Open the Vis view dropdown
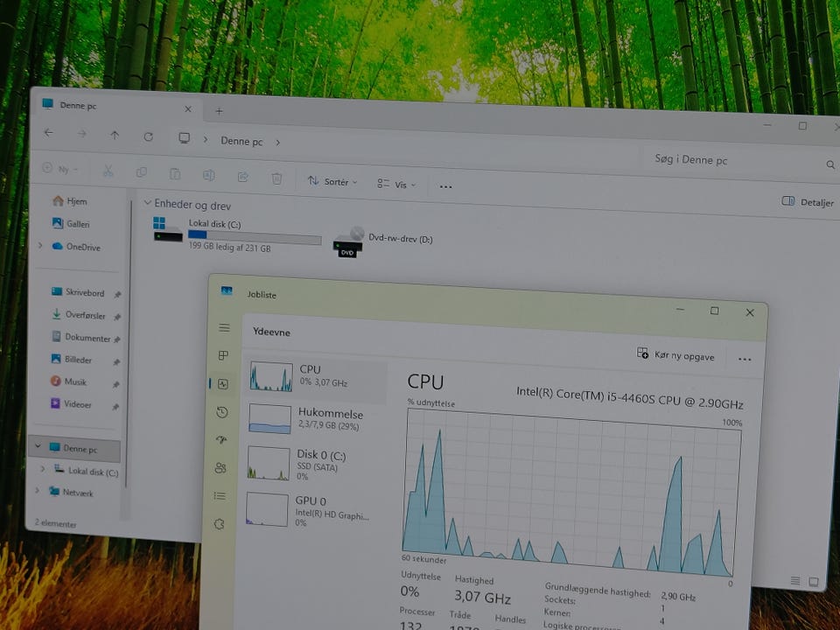Viewport: 840px width, 630px height. 396,184
